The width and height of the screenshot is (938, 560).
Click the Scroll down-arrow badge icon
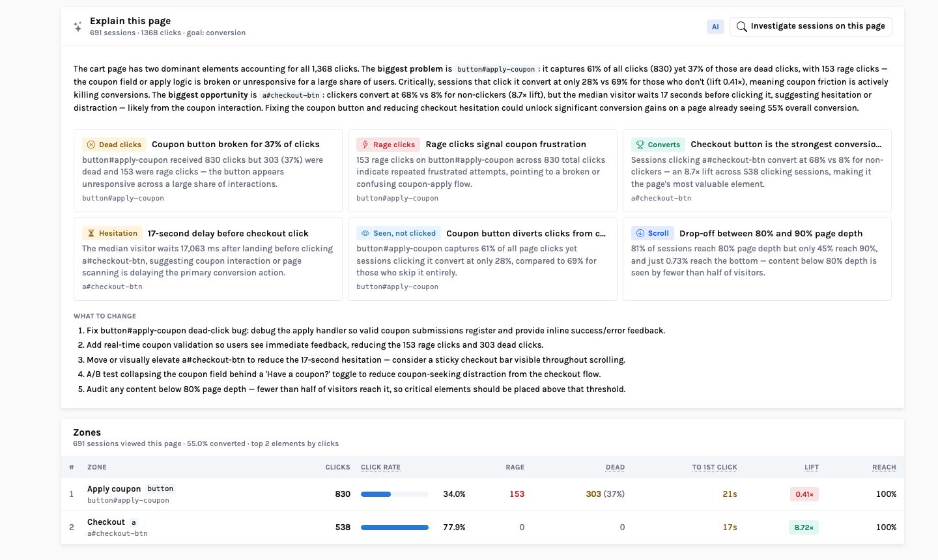click(640, 233)
